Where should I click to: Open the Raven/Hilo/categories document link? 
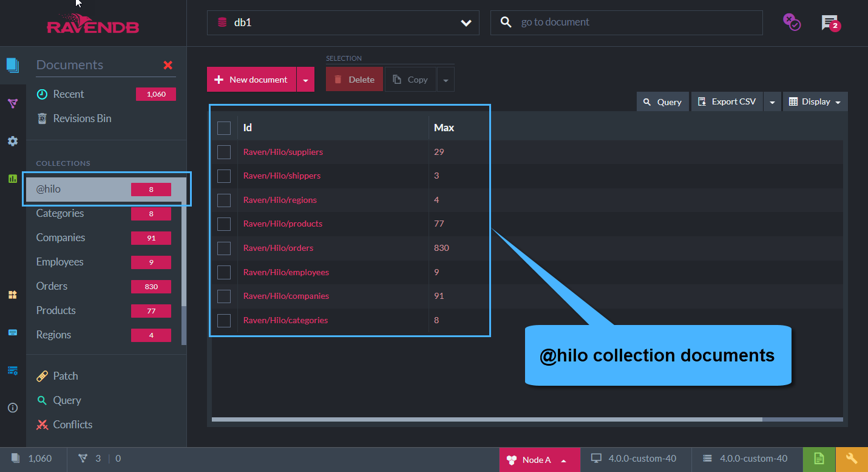[285, 320]
